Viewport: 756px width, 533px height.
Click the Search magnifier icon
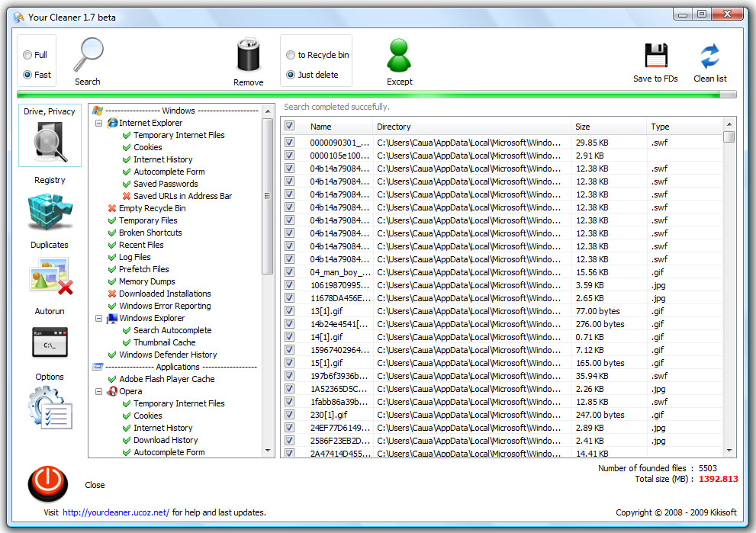coord(88,54)
